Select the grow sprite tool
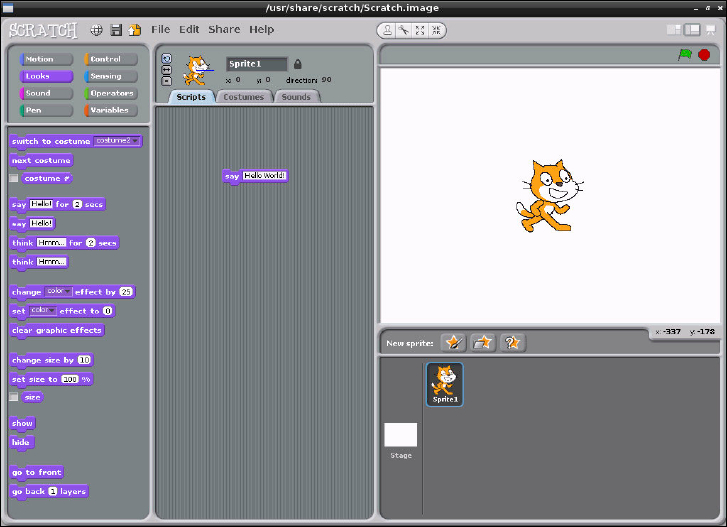Viewport: 727px width, 527px height. pyautogui.click(x=420, y=30)
